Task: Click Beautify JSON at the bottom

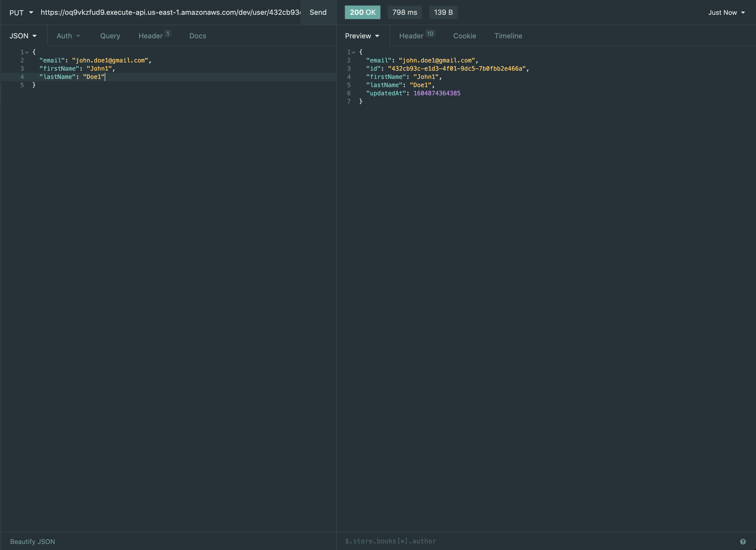Action: (32, 541)
